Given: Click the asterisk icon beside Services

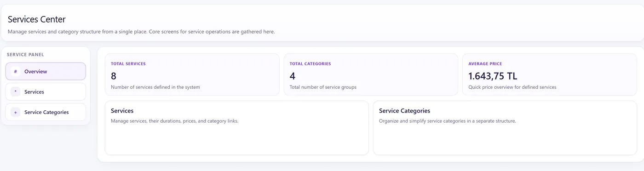Looking at the screenshot, I should coord(15,92).
